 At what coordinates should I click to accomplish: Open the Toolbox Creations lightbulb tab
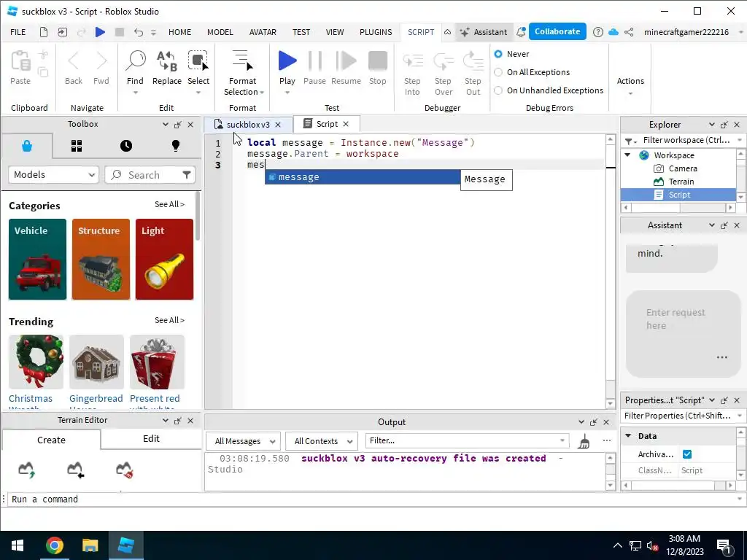[176, 146]
